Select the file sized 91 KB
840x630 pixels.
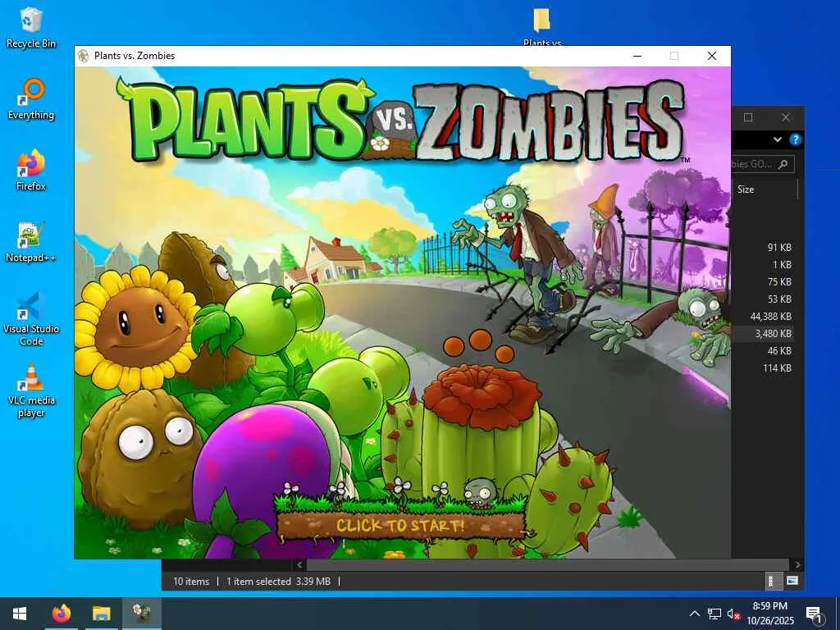coord(762,248)
